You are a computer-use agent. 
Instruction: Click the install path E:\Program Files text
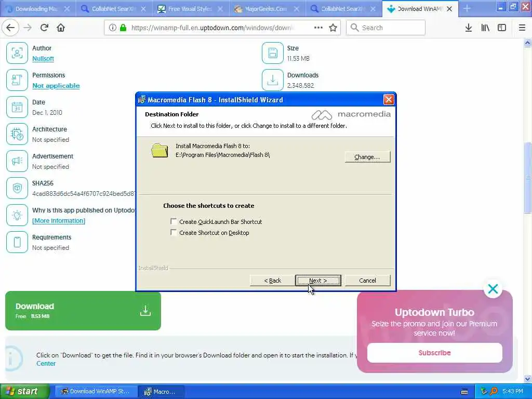coord(222,155)
